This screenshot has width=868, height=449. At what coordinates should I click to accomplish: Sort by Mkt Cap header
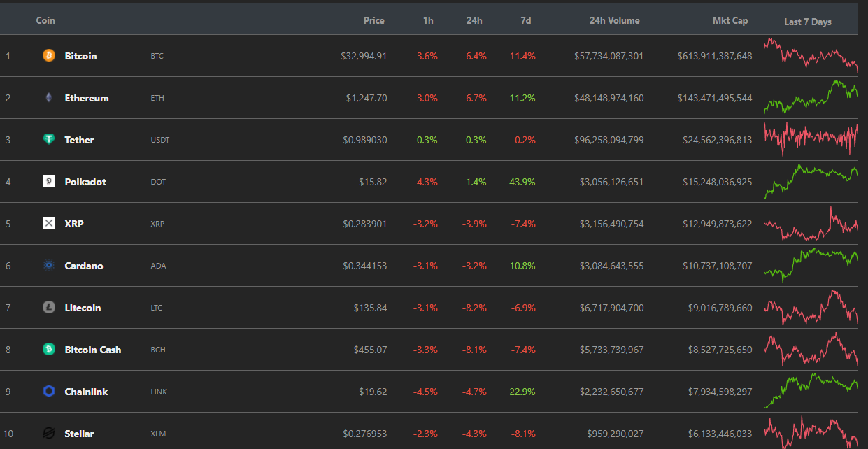pos(730,21)
